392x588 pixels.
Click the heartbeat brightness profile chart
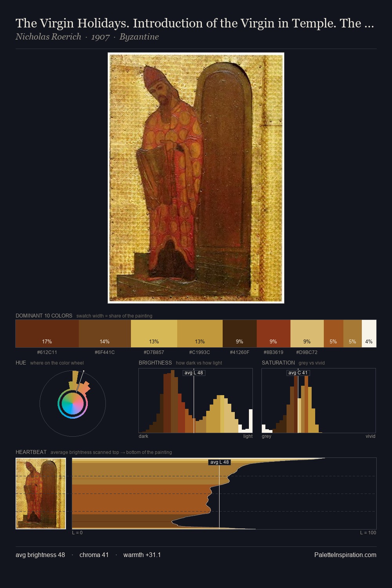pyautogui.click(x=224, y=494)
